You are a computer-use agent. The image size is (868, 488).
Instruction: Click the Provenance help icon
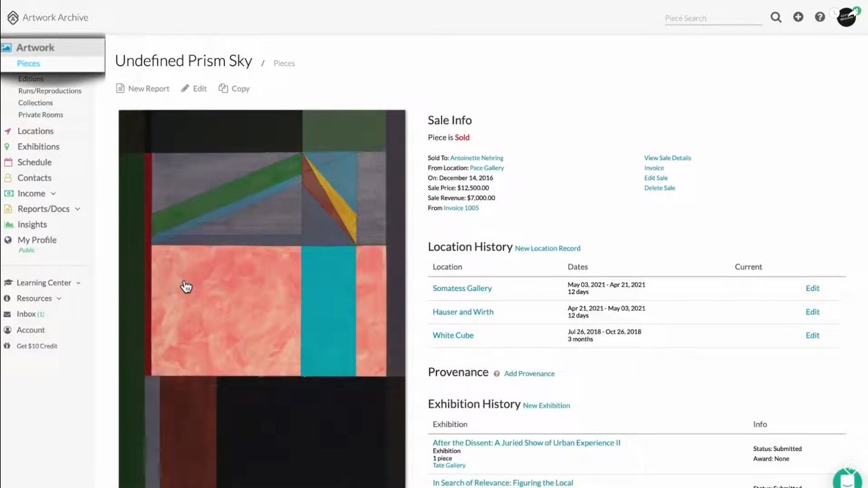pyautogui.click(x=497, y=374)
